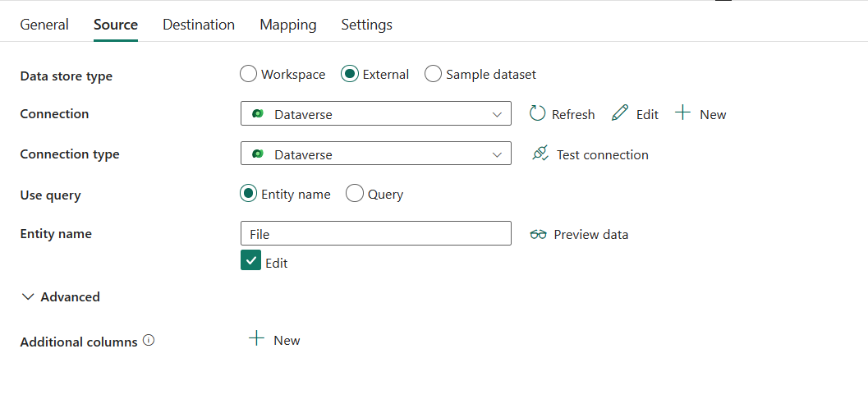Click the Test connection plug icon
This screenshot has width=868, height=404.
click(x=540, y=154)
